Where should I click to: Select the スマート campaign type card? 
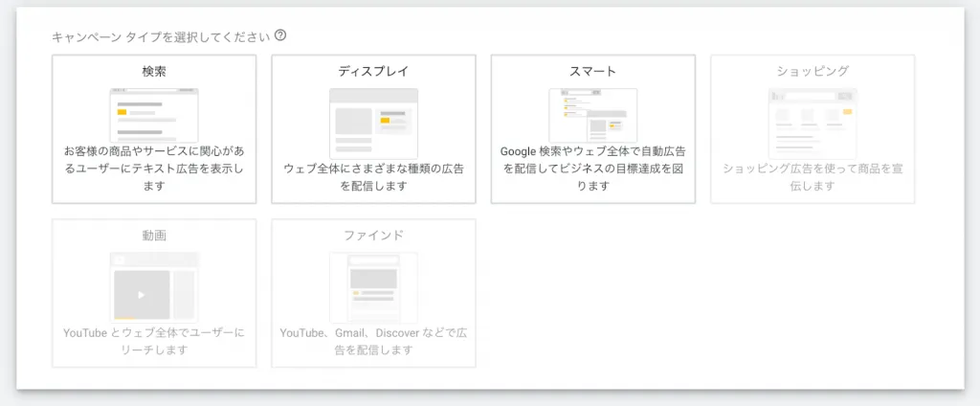(592, 129)
